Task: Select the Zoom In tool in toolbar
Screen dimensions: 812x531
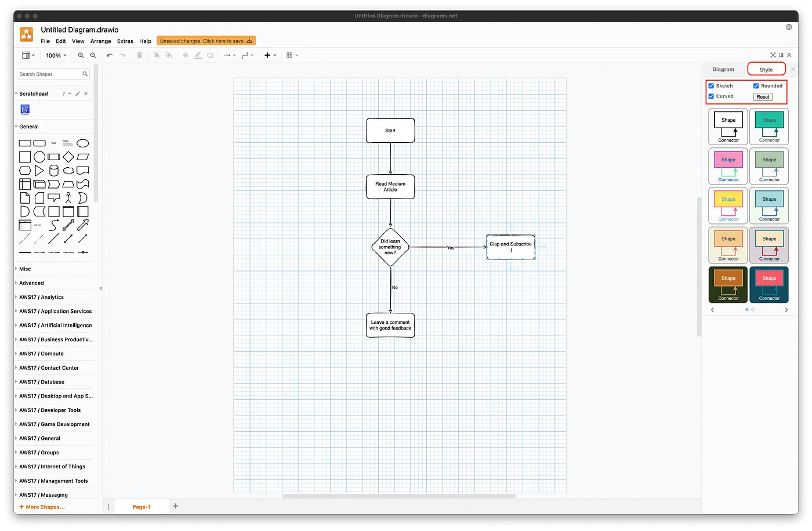Action: pyautogui.click(x=81, y=55)
